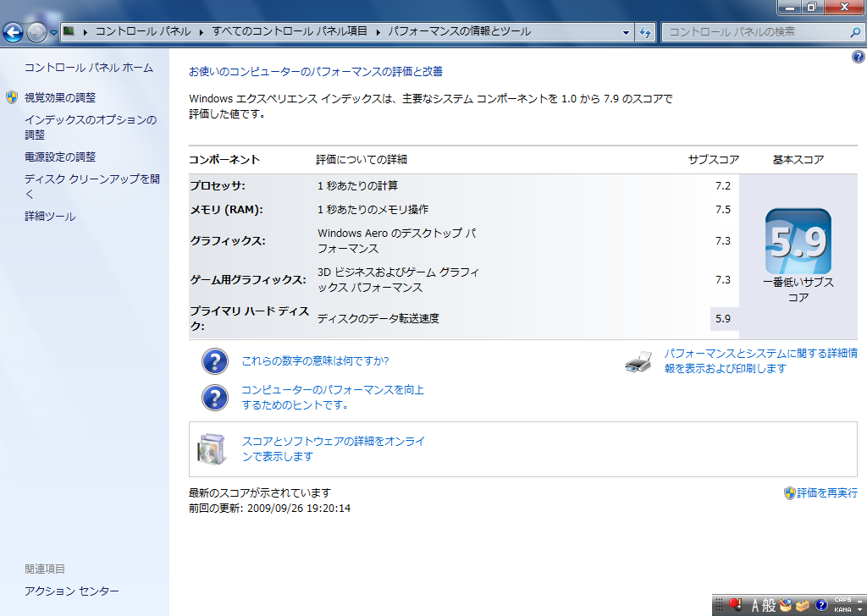This screenshot has height=616, width=867.
Task: Click the グラフィックス row label
Action: (228, 241)
